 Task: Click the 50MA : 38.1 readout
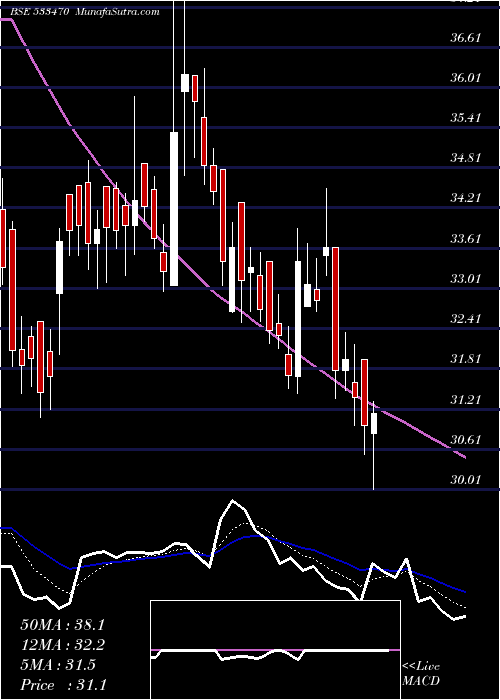(x=62, y=625)
